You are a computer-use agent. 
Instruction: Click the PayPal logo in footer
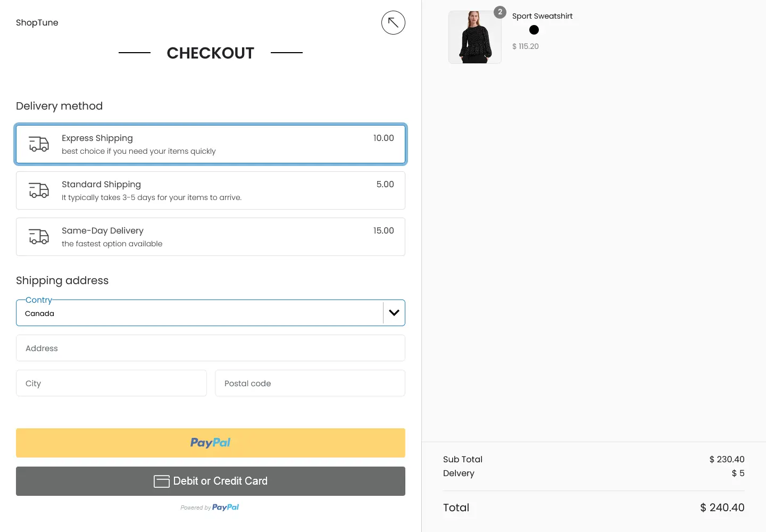[x=225, y=508]
